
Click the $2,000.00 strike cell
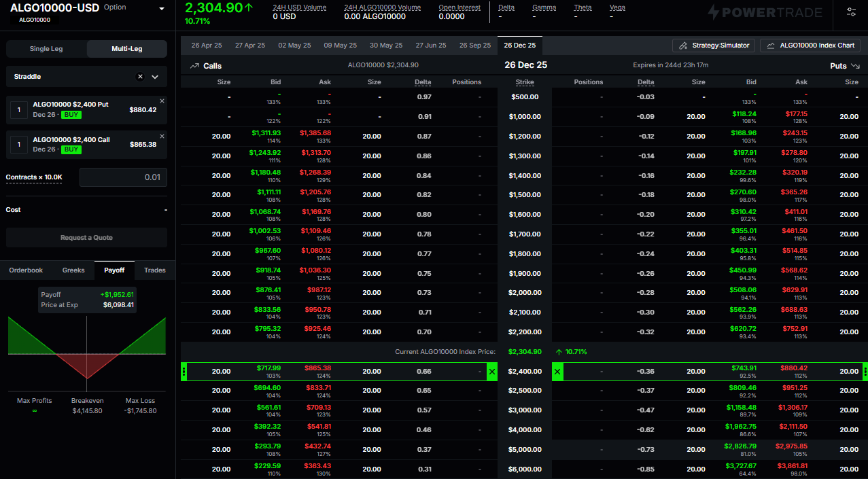pos(525,293)
